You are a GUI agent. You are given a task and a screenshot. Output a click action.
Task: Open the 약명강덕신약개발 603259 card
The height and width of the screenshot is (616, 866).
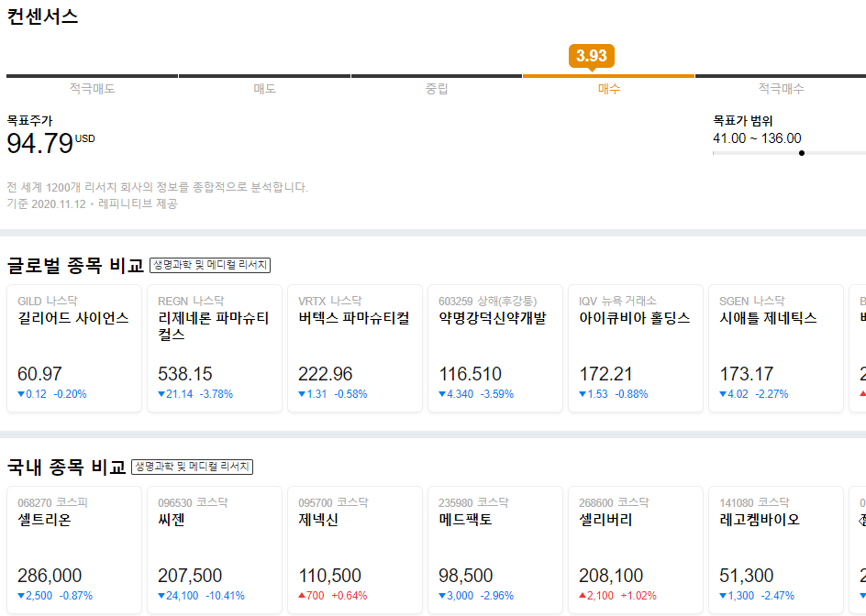pyautogui.click(x=494, y=347)
